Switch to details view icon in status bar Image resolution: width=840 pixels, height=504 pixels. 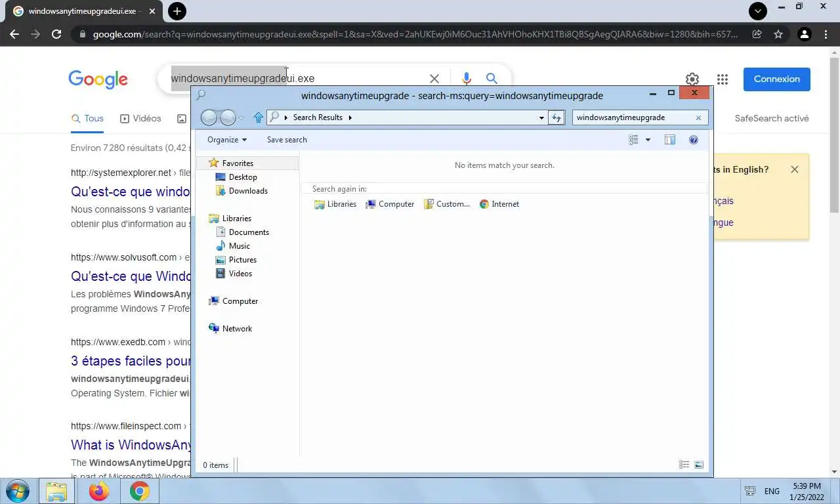pyautogui.click(x=684, y=465)
